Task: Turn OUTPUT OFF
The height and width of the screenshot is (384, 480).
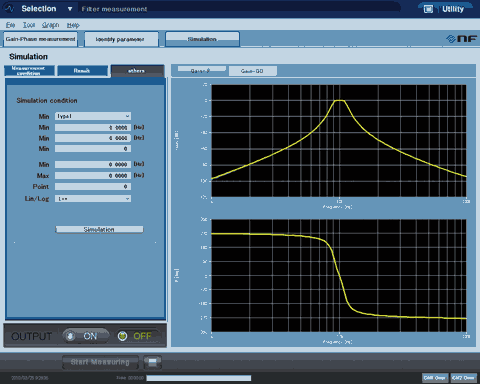Action: tap(137, 336)
